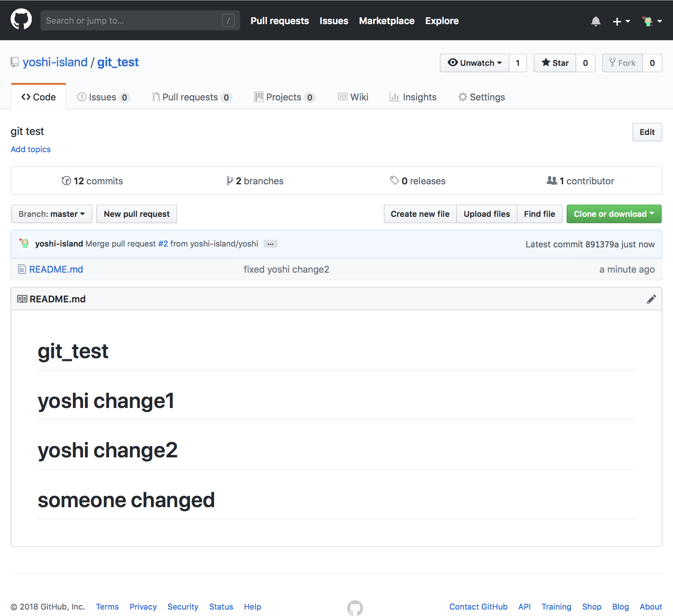Open Privacy footer link

[x=143, y=607]
